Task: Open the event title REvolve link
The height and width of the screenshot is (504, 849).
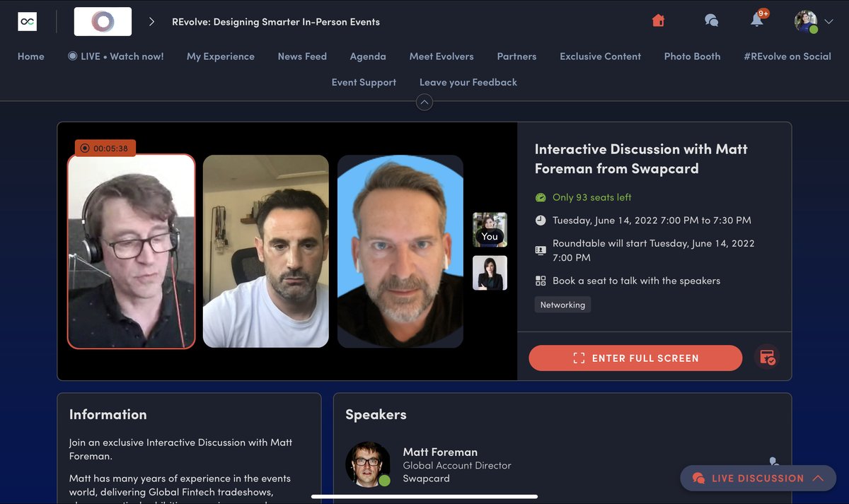Action: (276, 22)
